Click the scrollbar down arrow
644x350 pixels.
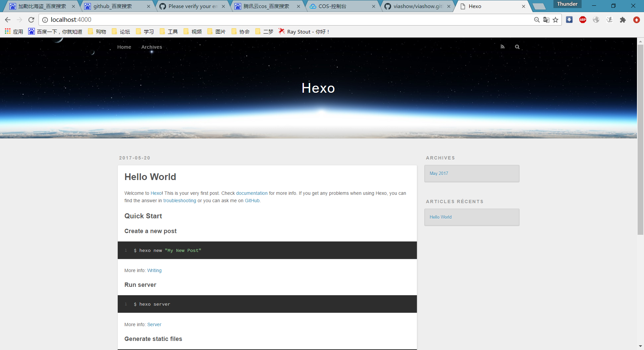pyautogui.click(x=640, y=346)
